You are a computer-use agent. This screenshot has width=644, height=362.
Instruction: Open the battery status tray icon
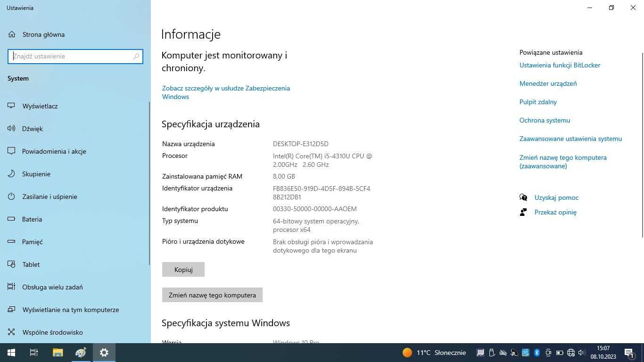[560, 353]
